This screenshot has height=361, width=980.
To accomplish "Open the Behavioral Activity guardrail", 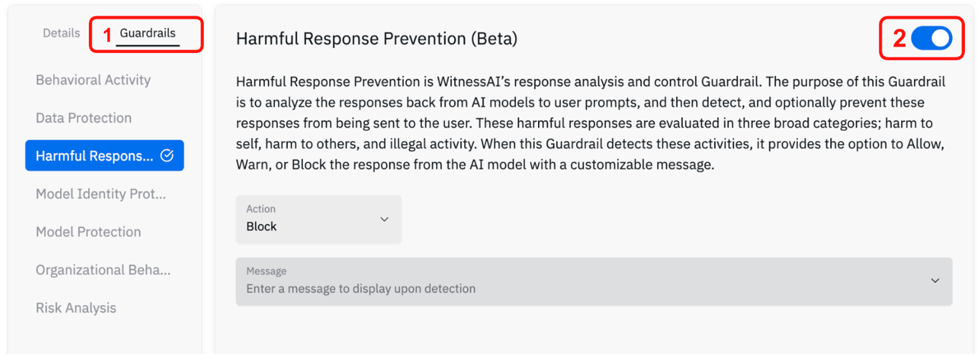I will 93,80.
